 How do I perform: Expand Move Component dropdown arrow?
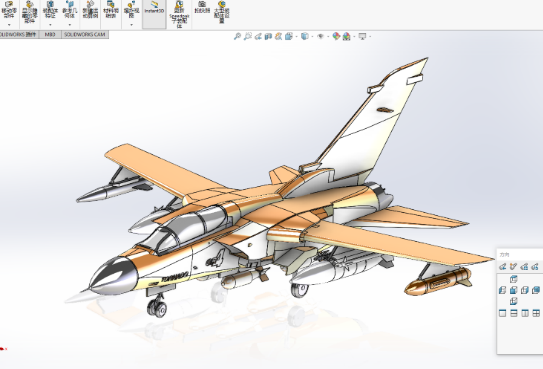pos(9,25)
